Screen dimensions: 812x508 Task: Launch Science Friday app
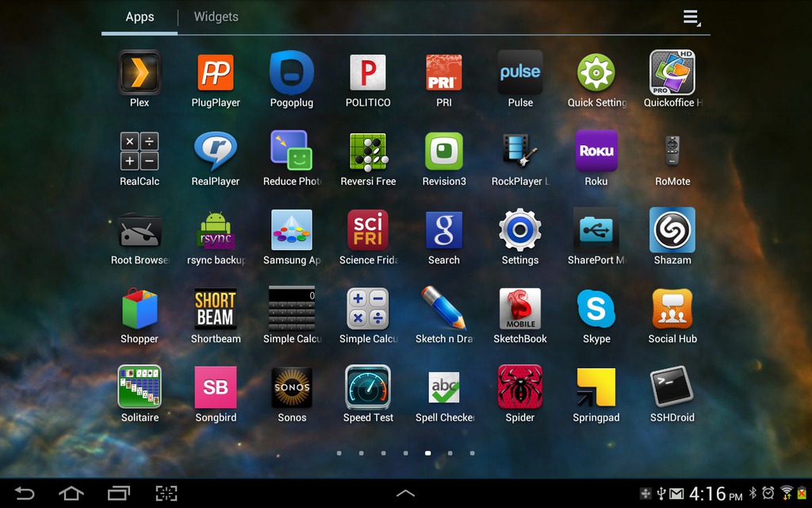click(368, 229)
